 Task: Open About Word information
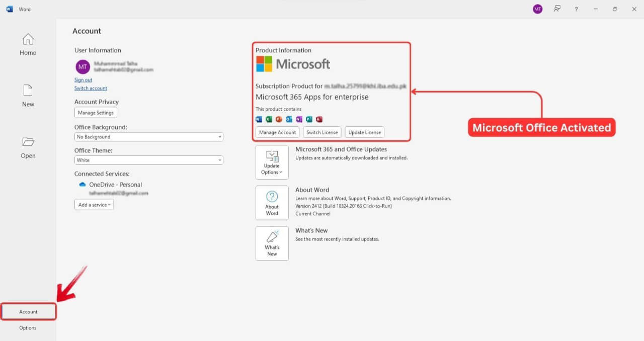pyautogui.click(x=272, y=203)
